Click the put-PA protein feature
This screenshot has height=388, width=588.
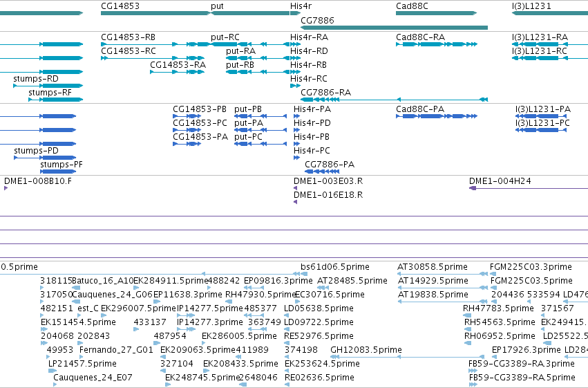click(260, 130)
